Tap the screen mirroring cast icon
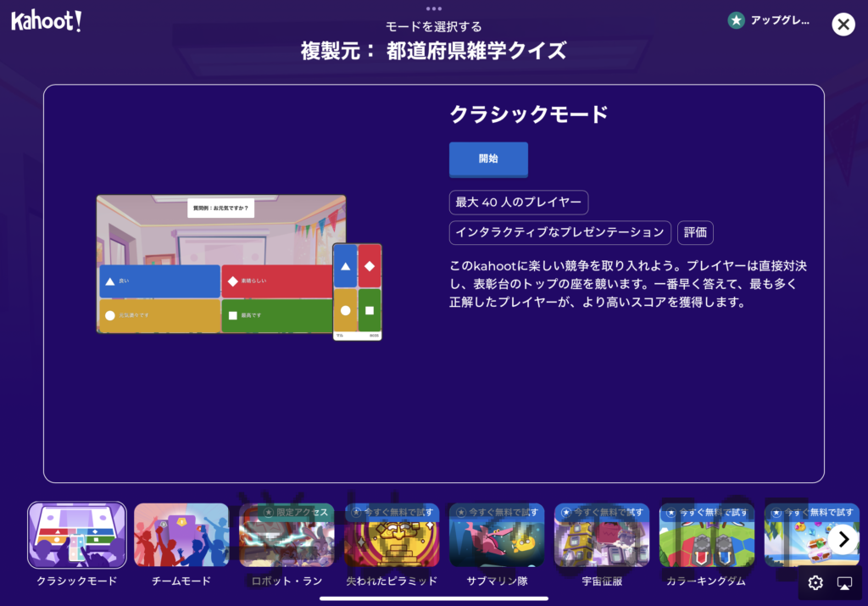 click(845, 583)
